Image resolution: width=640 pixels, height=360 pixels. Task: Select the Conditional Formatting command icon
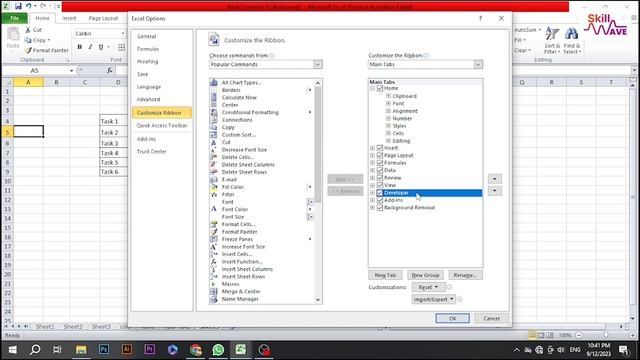pyautogui.click(x=213, y=112)
